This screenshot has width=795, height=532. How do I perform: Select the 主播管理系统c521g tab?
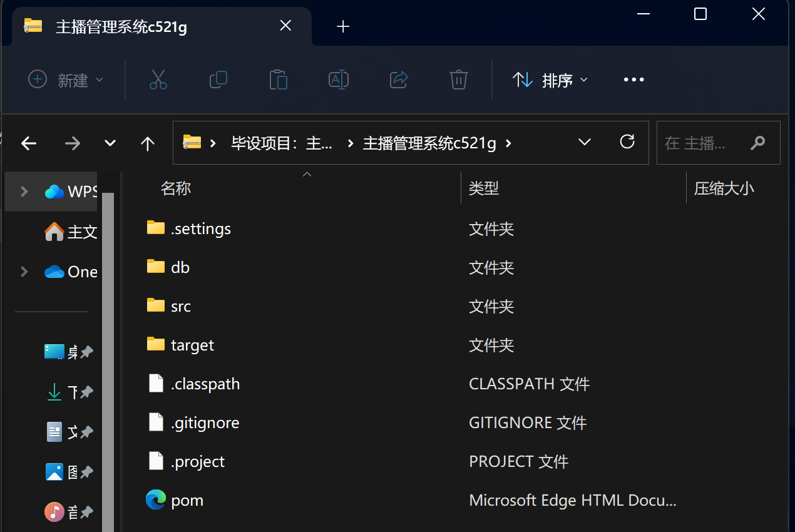click(x=162, y=26)
